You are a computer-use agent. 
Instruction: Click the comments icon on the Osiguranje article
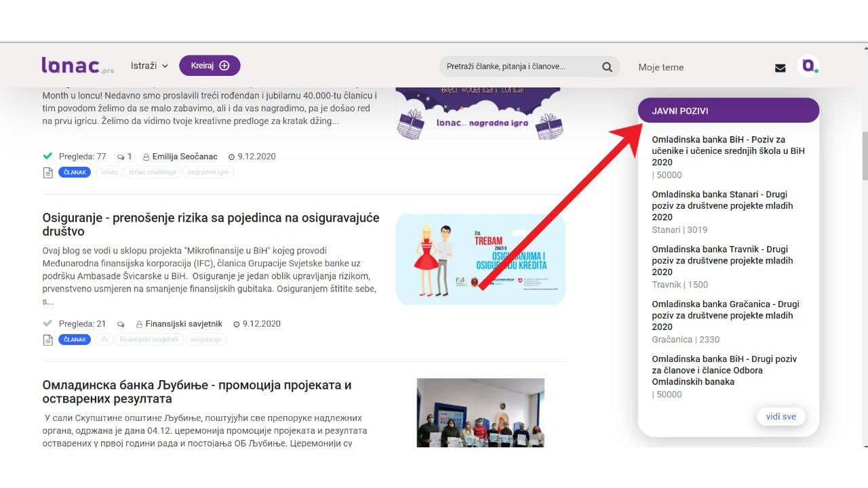121,325
